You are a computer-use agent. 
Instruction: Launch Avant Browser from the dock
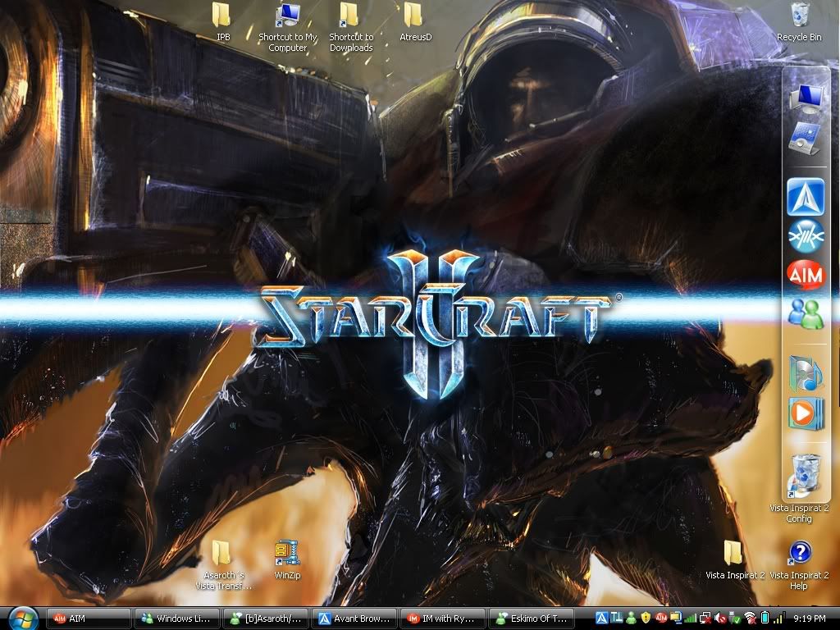click(x=806, y=197)
